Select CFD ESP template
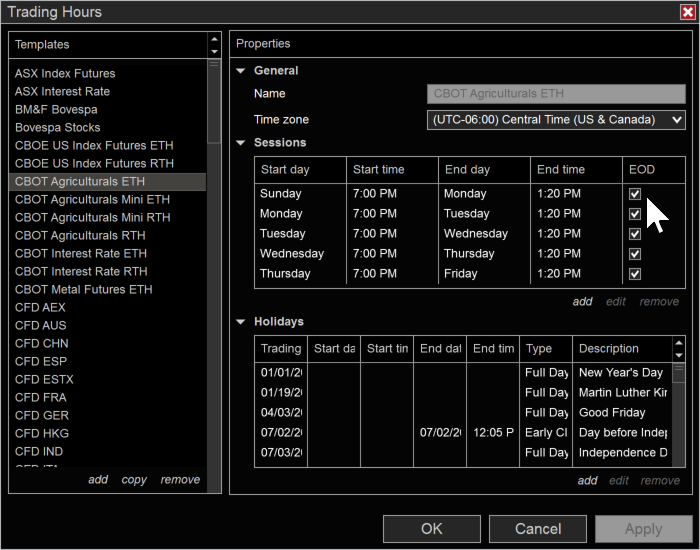 click(107, 362)
